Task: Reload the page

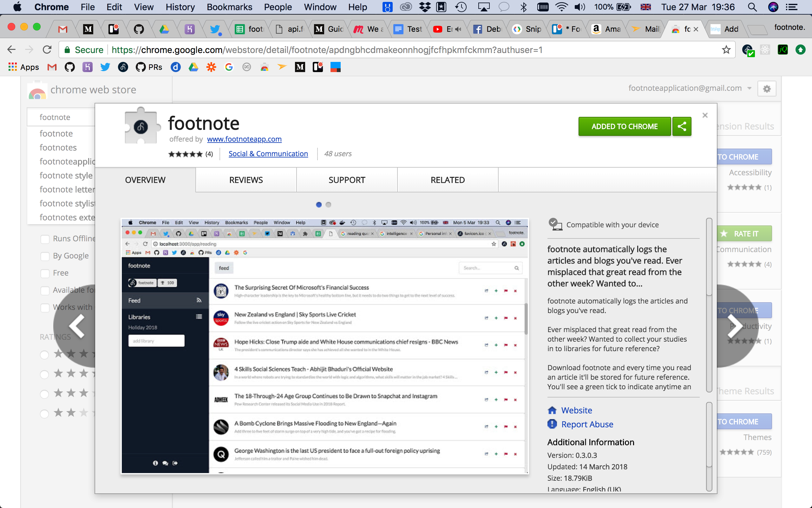Action: (x=47, y=50)
